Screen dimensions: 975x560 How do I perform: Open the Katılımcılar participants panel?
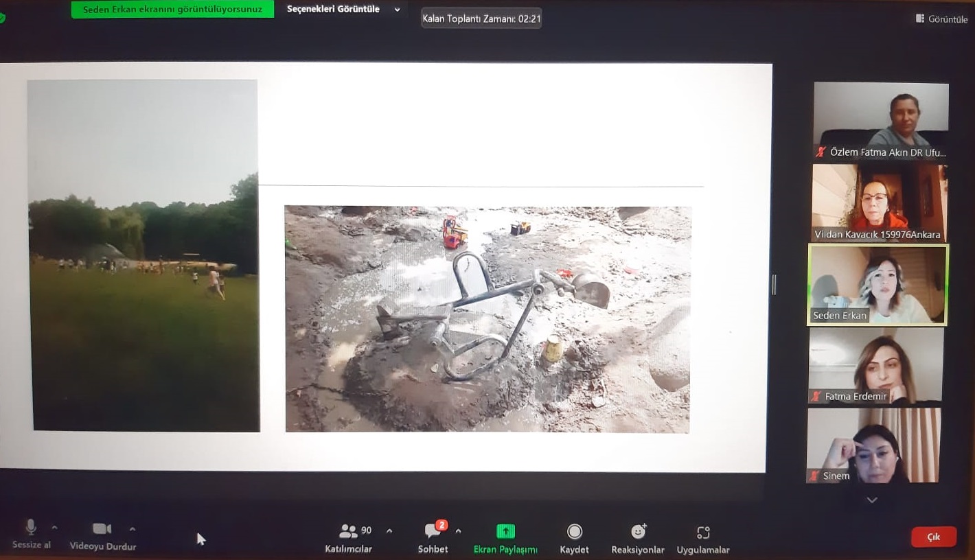click(349, 539)
